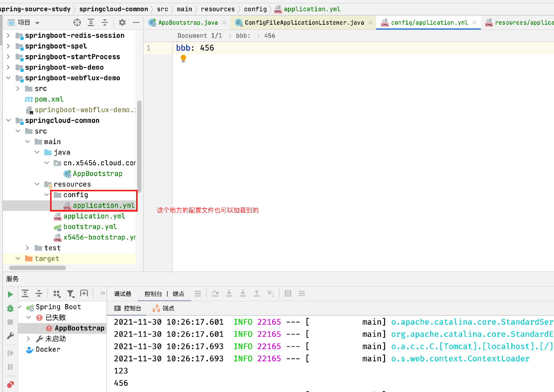Collapse the 已失败 services group
Screen dimensions: 554x392
pos(29,317)
